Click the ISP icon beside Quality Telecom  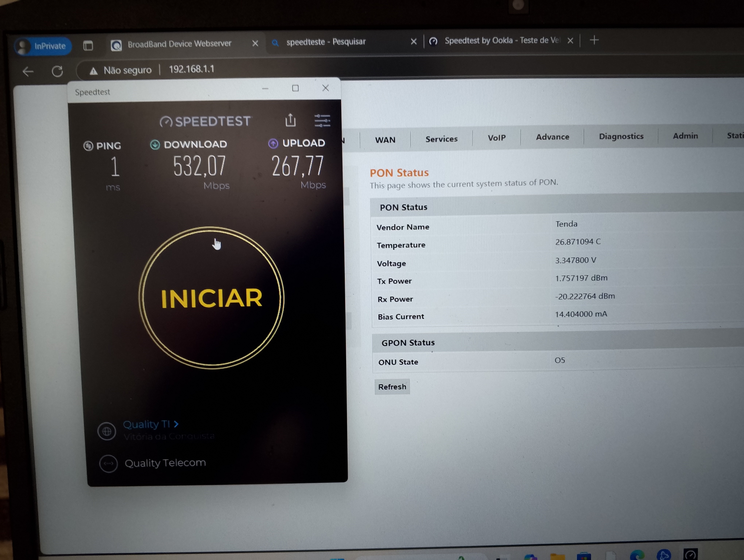pos(108,464)
